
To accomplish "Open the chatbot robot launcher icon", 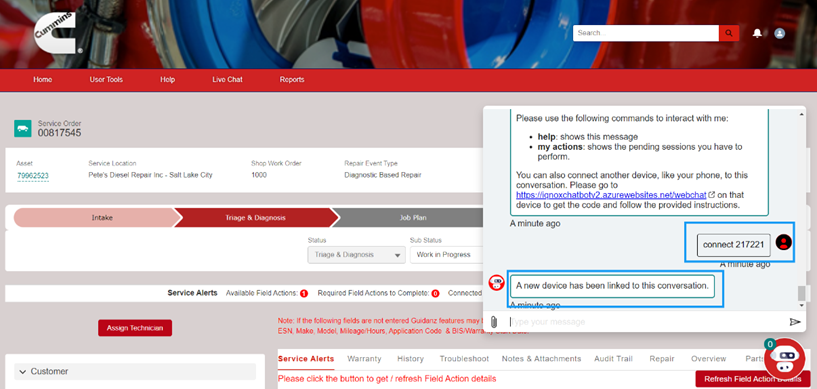I will [784, 358].
